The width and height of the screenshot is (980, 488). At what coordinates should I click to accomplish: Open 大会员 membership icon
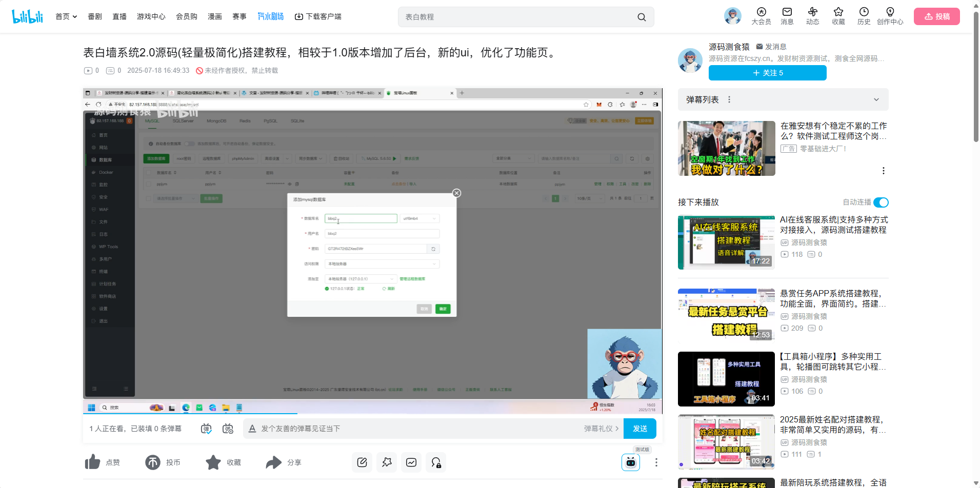[x=761, y=16]
